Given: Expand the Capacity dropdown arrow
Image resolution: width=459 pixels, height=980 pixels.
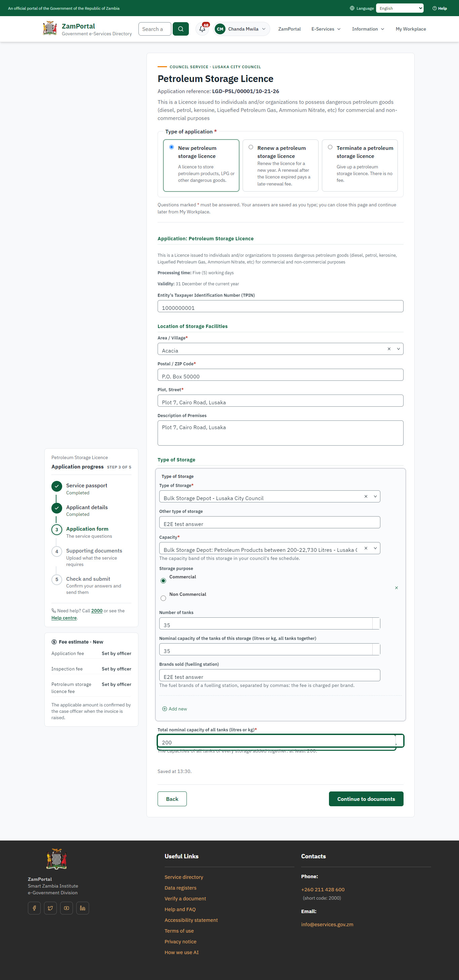Looking at the screenshot, I should 375,548.
